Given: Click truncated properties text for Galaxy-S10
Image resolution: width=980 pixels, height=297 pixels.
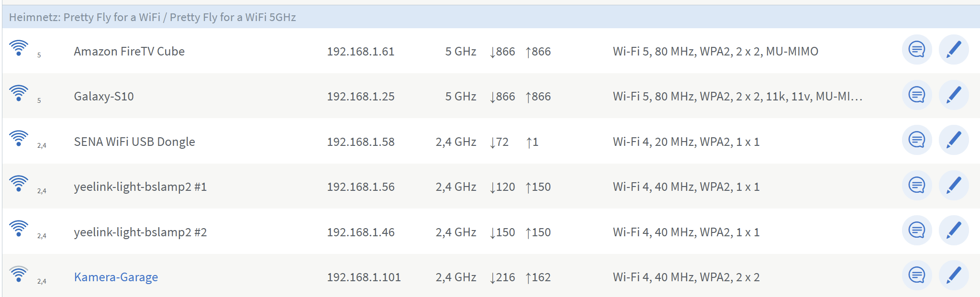Looking at the screenshot, I should [737, 97].
